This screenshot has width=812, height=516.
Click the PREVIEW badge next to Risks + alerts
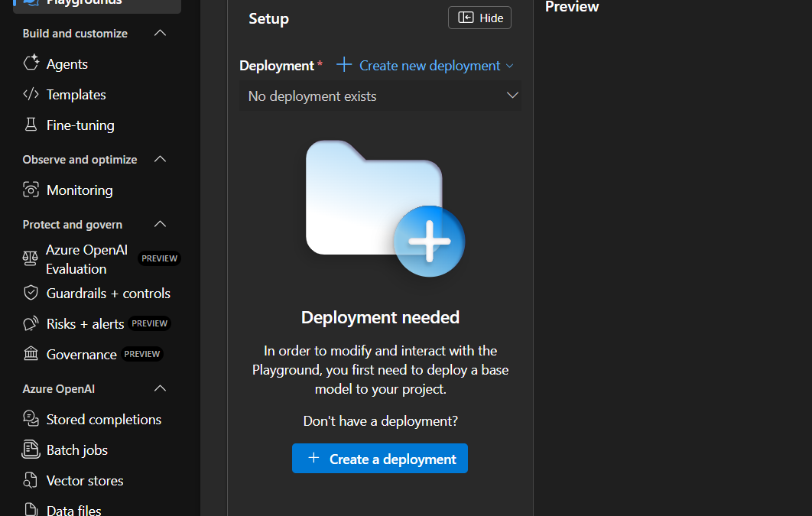click(150, 323)
